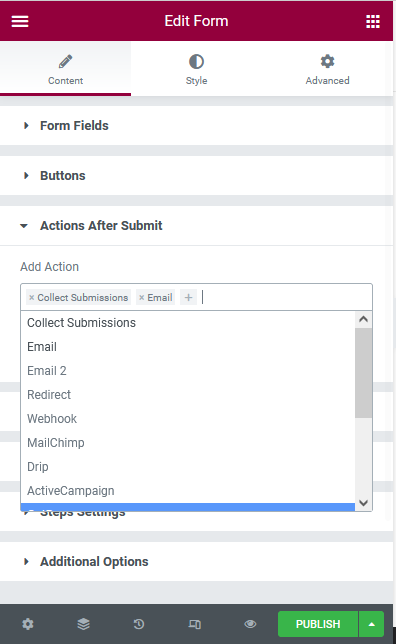Image resolution: width=396 pixels, height=644 pixels.
Task: Open the Navigator layers icon
Action: click(83, 624)
